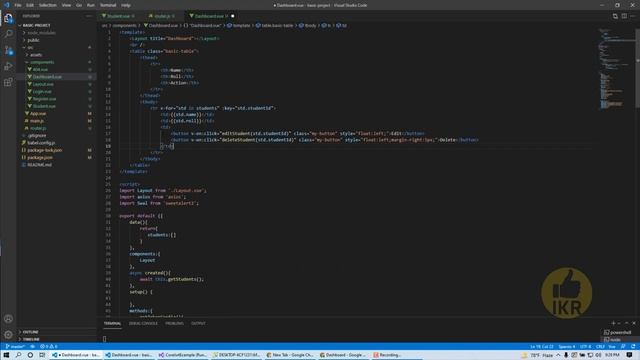Select Terminal panel tab
Image resolution: width=640 pixels, height=360 pixels.
click(112, 323)
